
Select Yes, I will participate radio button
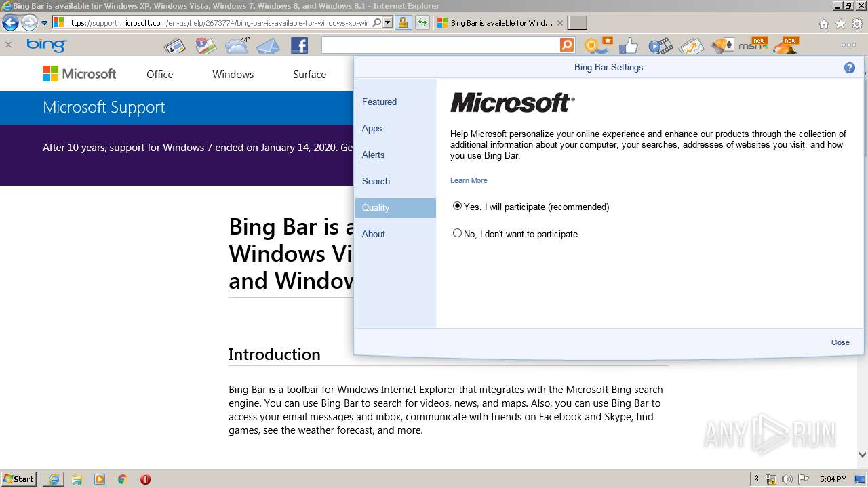pyautogui.click(x=457, y=206)
